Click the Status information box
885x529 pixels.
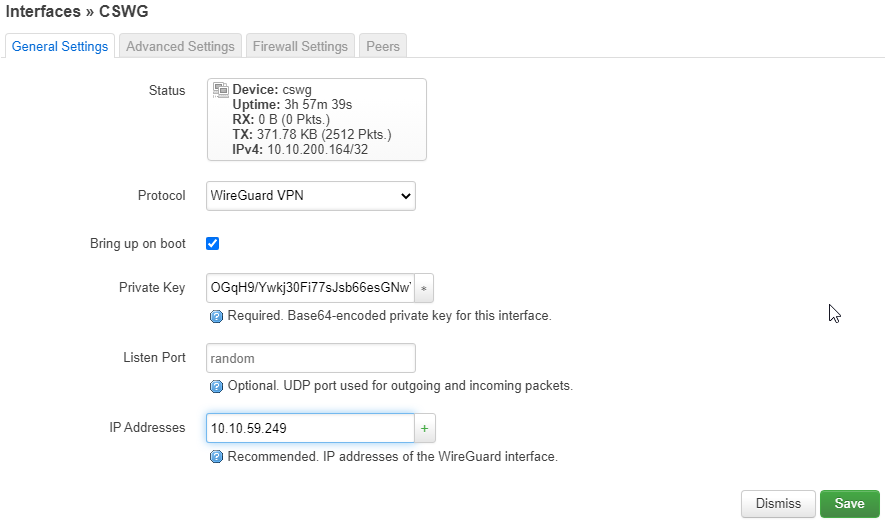(317, 120)
